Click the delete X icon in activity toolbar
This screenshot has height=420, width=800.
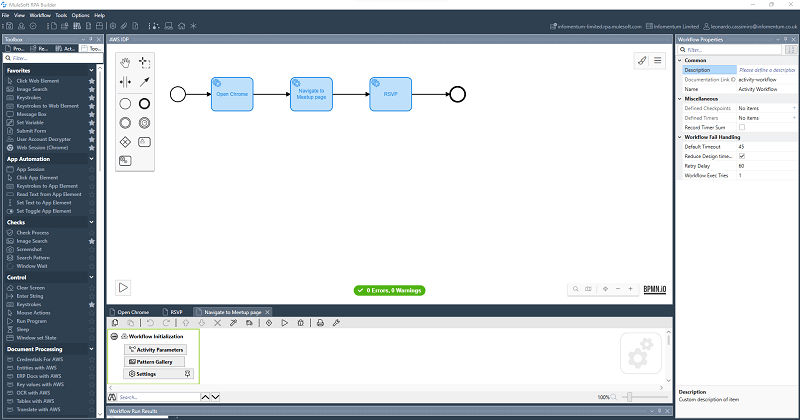click(217, 323)
